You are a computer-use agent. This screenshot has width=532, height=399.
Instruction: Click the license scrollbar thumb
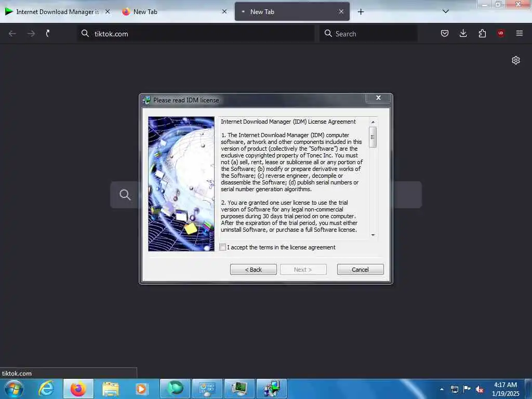pyautogui.click(x=373, y=137)
